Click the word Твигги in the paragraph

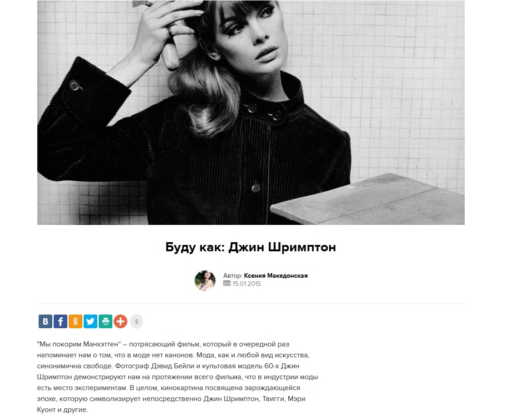pyautogui.click(x=273, y=399)
